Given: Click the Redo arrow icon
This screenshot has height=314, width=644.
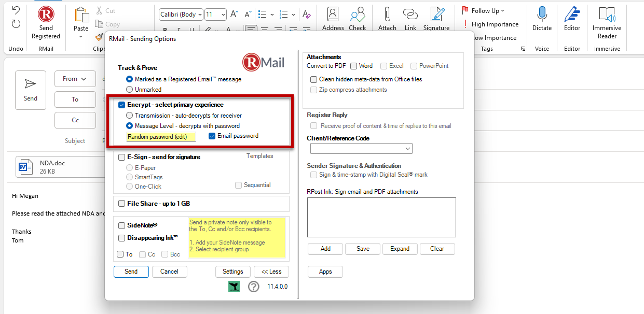Looking at the screenshot, I should coord(16,23).
